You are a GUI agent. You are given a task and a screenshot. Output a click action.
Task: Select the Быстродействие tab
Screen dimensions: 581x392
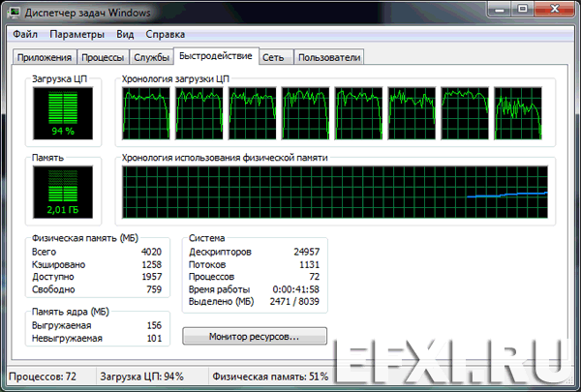[216, 56]
